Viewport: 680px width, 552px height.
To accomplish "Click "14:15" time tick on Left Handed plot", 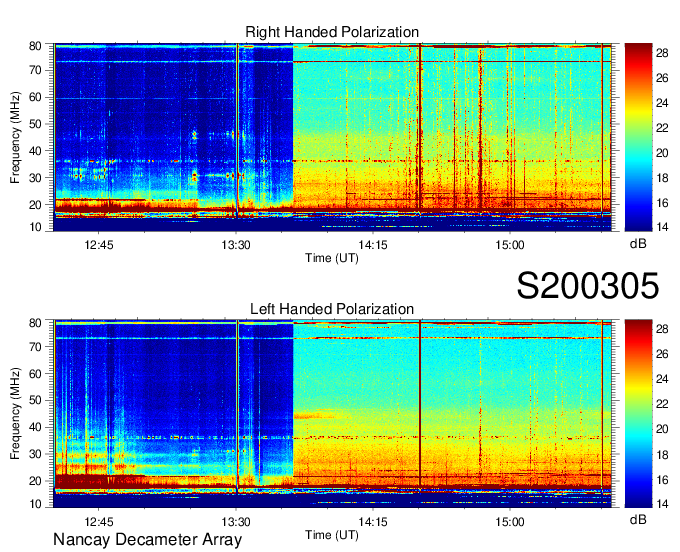I will tap(373, 522).
